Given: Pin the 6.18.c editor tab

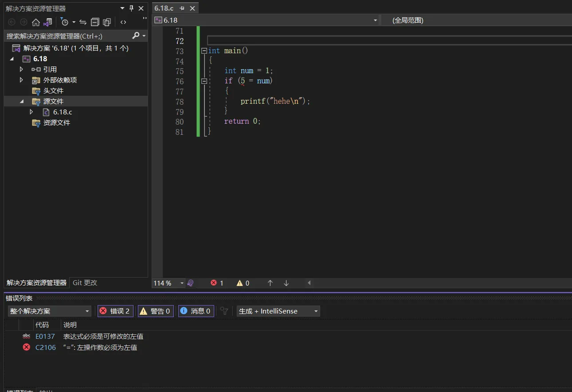Looking at the screenshot, I should pos(182,8).
